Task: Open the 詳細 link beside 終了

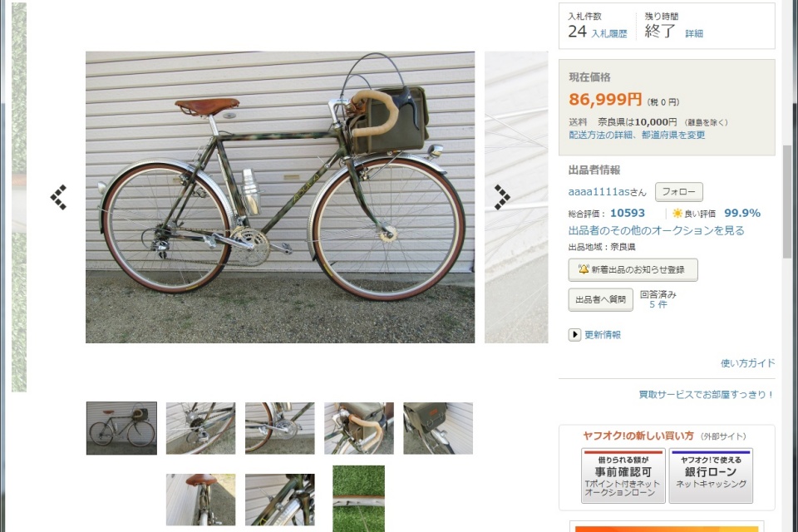Action: (694, 33)
